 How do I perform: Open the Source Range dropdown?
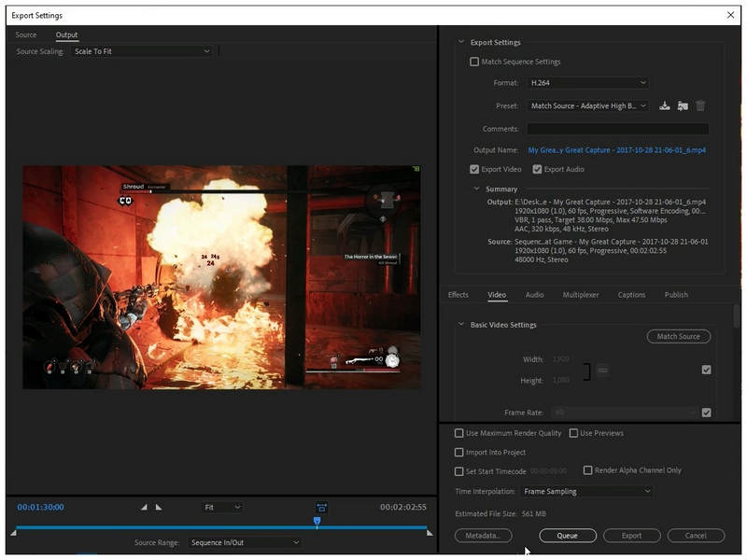245,541
